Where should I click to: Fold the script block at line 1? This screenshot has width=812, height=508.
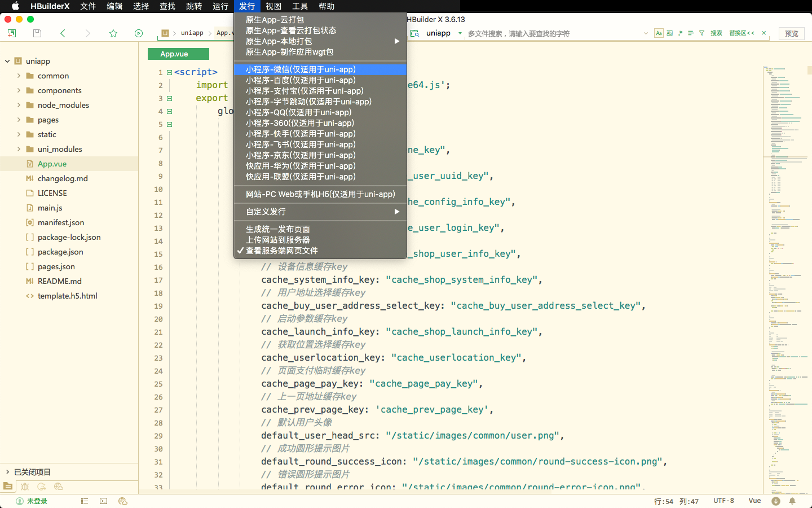169,72
